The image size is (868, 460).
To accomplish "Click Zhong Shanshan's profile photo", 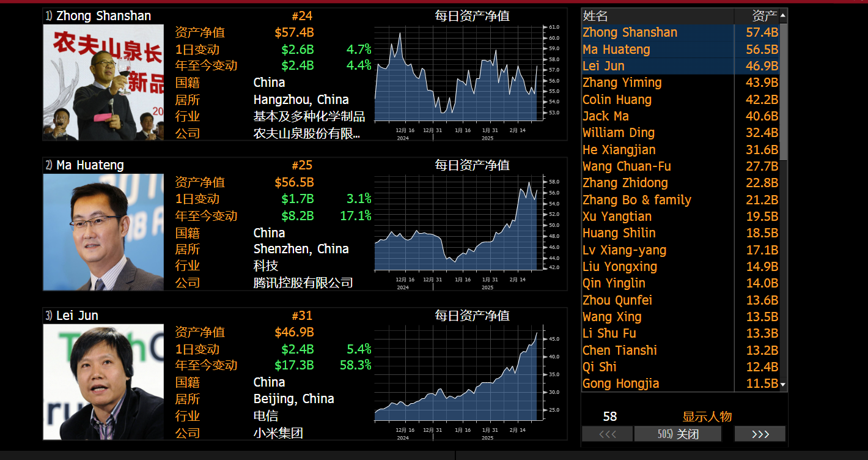I will point(103,83).
